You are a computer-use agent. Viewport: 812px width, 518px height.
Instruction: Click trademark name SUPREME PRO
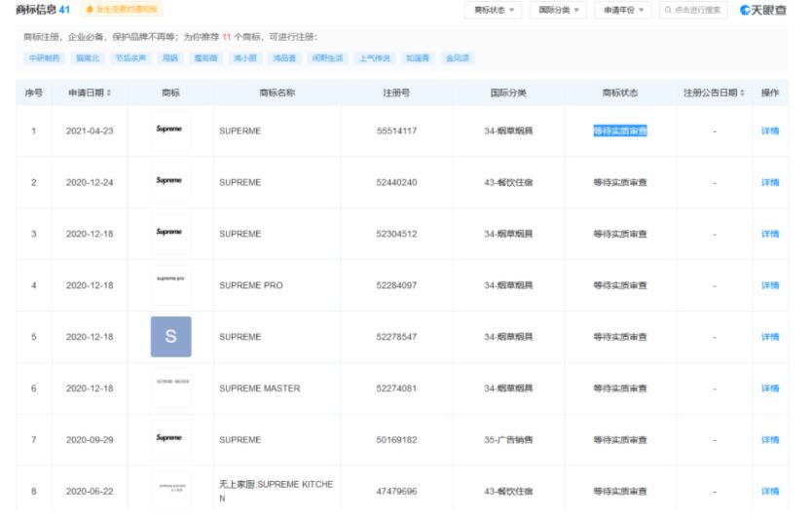(x=250, y=285)
